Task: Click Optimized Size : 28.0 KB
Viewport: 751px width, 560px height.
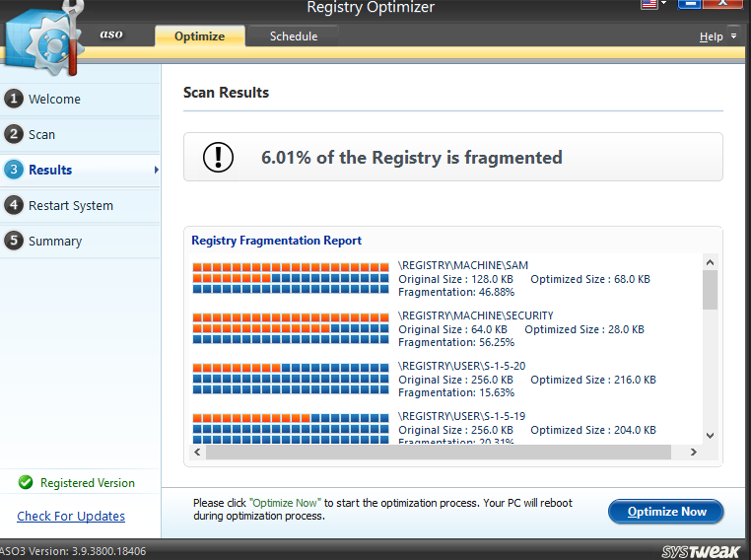Action: click(x=584, y=329)
